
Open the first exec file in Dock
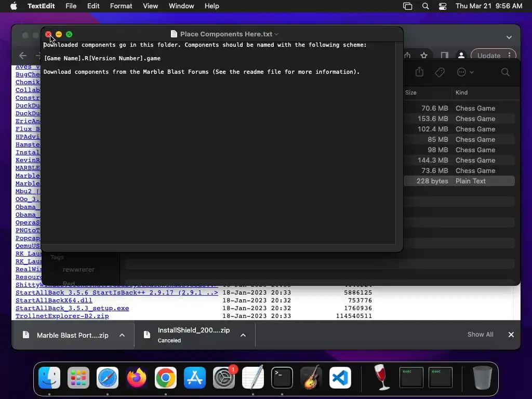coord(411,377)
